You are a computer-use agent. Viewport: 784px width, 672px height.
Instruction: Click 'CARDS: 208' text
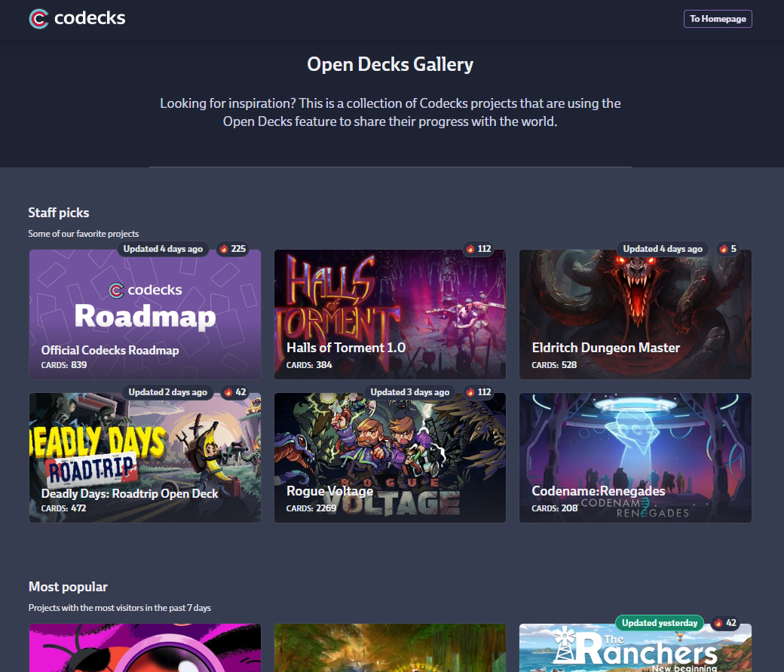pyautogui.click(x=555, y=508)
